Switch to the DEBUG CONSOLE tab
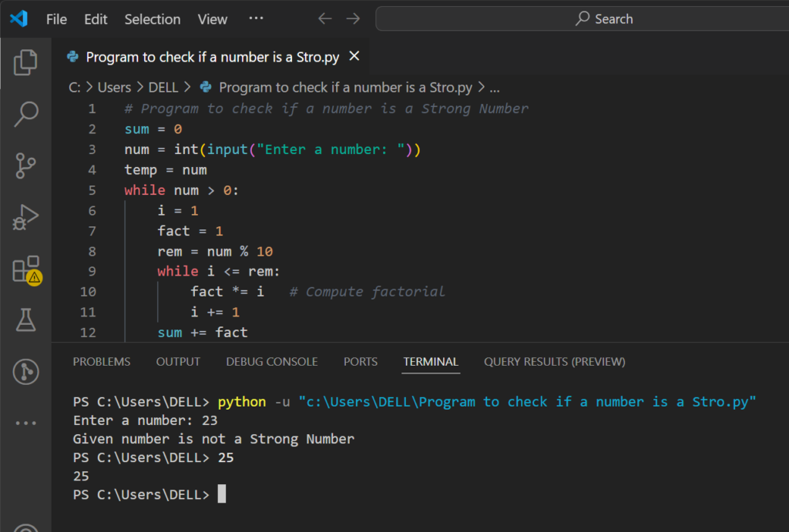Viewport: 789px width, 532px height. [x=272, y=362]
